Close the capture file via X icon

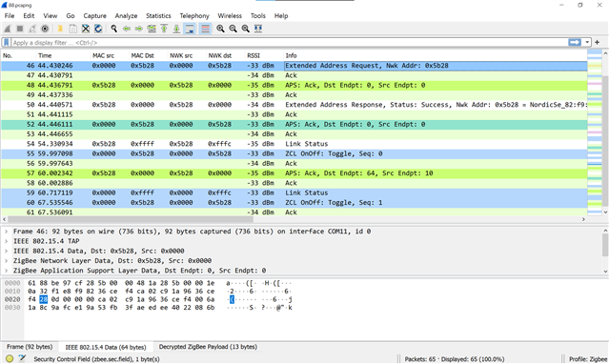tap(86, 29)
